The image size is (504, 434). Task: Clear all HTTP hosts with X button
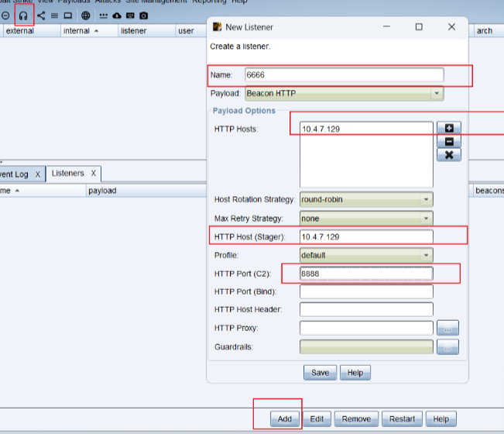(449, 155)
